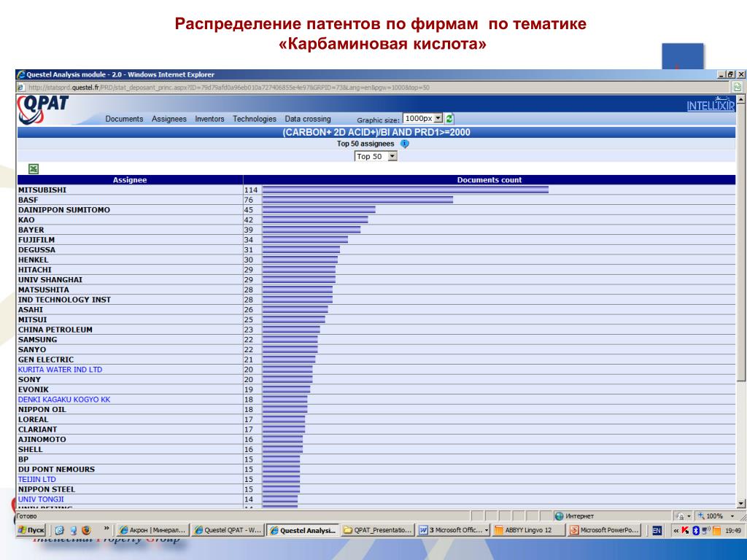The height and width of the screenshot is (560, 747).
Task: Switch to Questel QPAT taskbar window
Action: click(228, 530)
